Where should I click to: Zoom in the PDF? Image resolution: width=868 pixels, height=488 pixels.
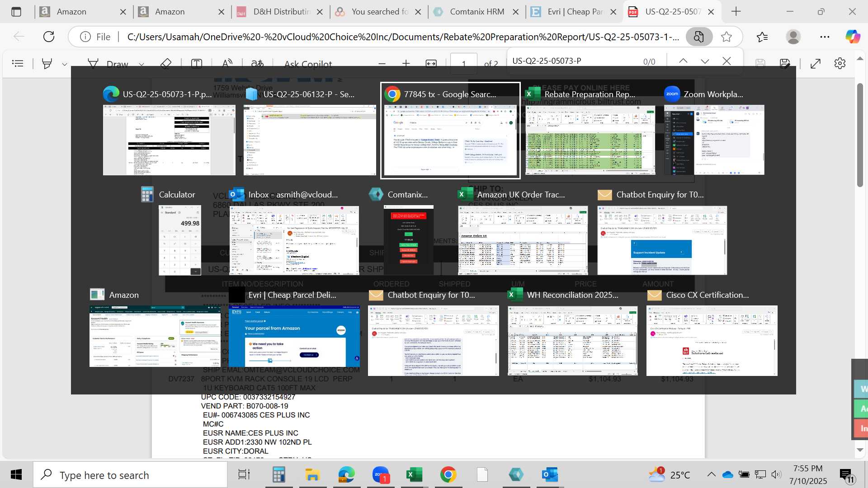tap(406, 64)
